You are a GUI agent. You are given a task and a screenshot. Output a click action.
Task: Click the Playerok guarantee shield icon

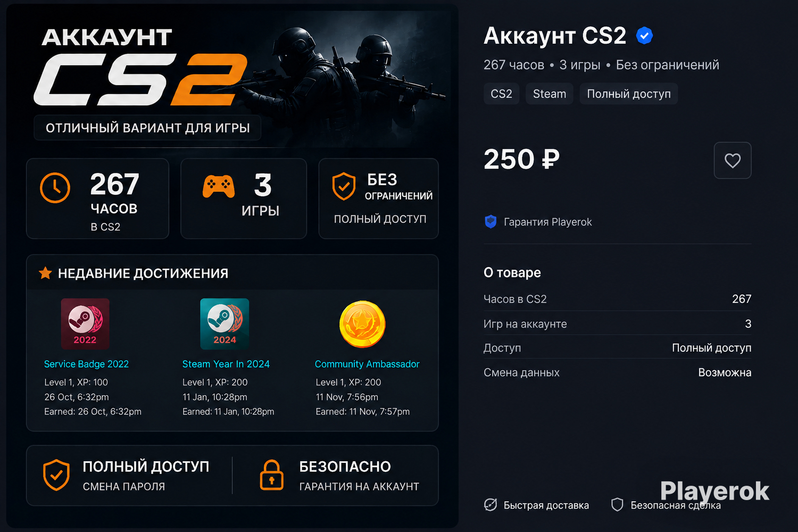(x=491, y=222)
